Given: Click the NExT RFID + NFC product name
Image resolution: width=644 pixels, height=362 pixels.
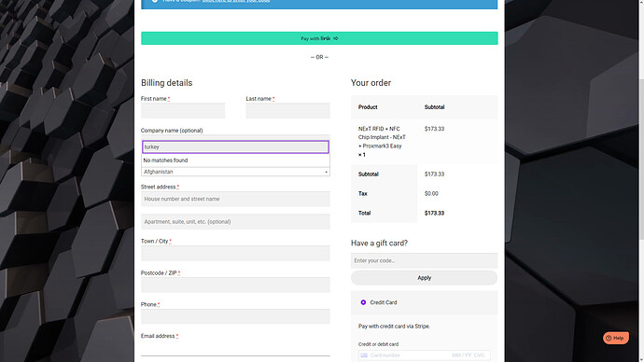Looking at the screenshot, I should (x=382, y=137).
